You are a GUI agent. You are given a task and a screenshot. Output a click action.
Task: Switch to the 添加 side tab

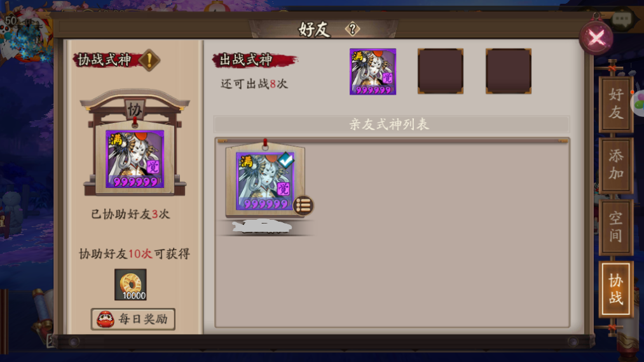(x=615, y=165)
